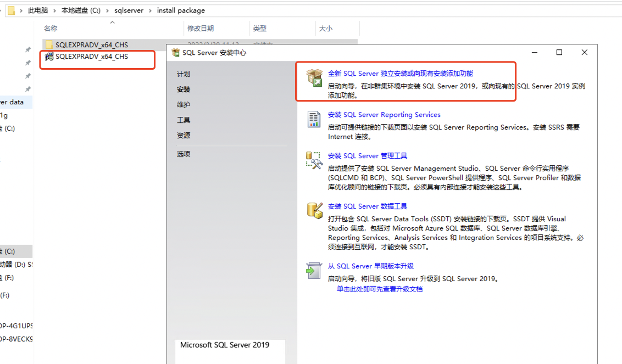Open the 计划 page in sidebar
Screen dimensions: 622x364
[x=184, y=74]
